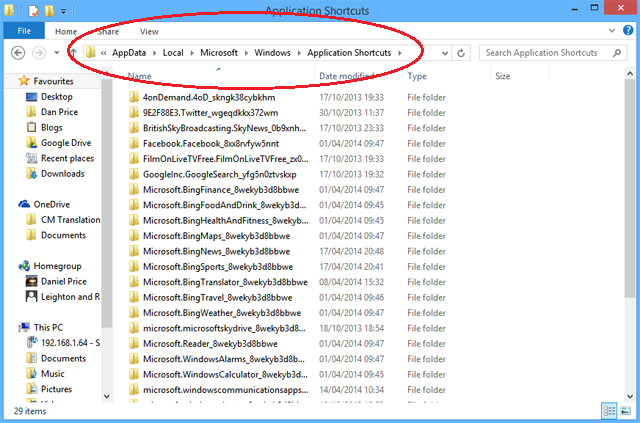Select the Microsoft.Reader folder icon
Viewport: 640px width, 423px height.
point(133,344)
